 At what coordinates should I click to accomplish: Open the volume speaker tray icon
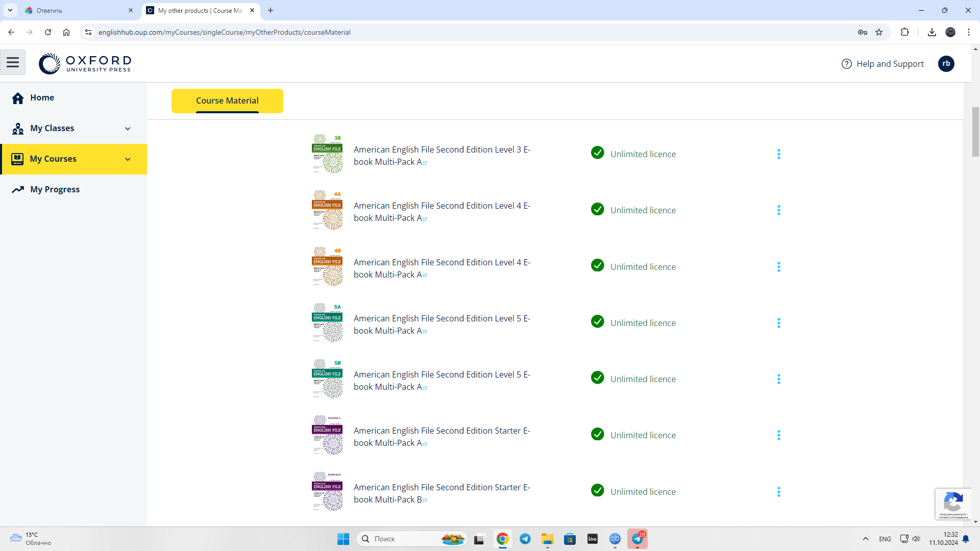[916, 539]
